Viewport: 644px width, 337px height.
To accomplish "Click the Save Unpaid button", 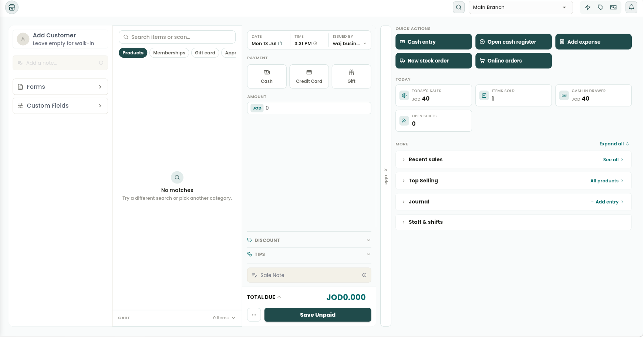I will 318,315.
